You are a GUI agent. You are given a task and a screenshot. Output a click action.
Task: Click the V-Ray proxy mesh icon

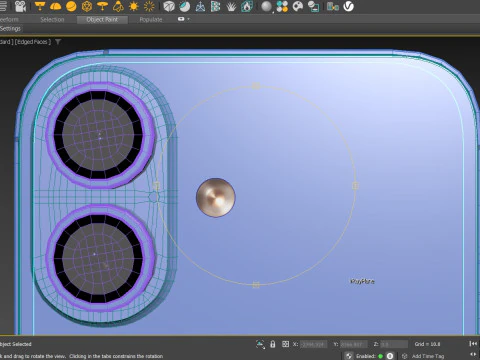169,6
